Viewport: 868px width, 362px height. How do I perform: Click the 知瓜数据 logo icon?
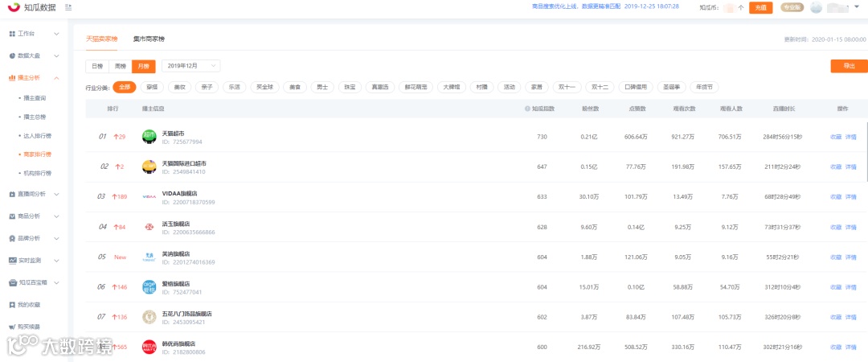[x=14, y=7]
